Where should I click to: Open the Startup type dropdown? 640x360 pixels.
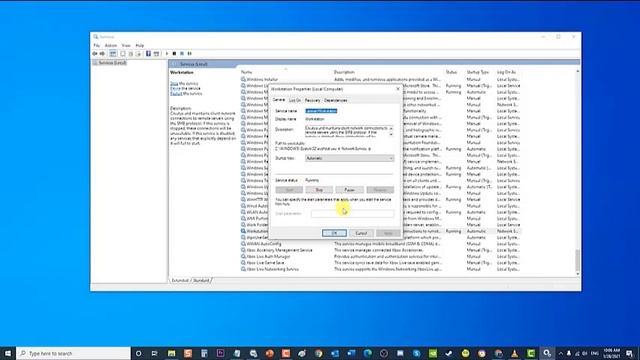(350, 158)
